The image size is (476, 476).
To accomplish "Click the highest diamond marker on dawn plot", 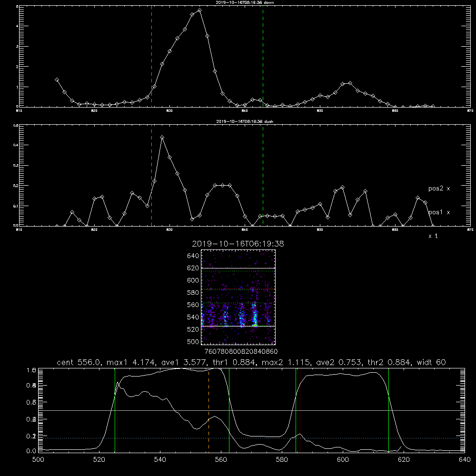I will [x=199, y=10].
